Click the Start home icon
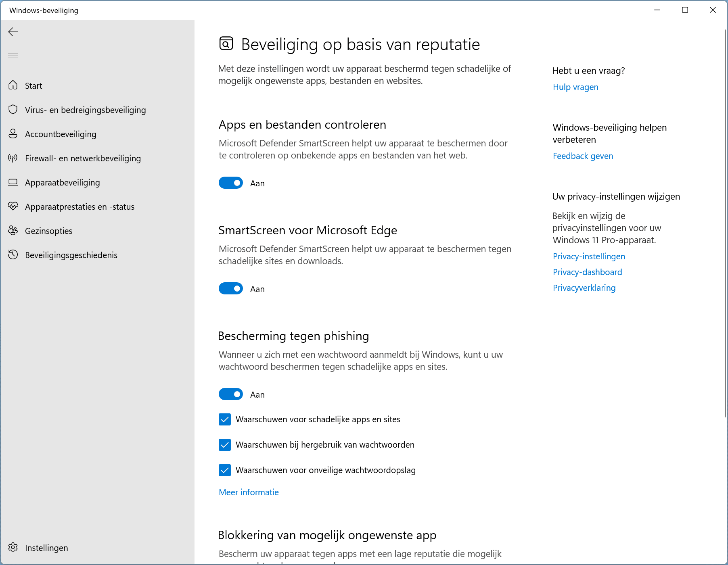Image resolution: width=728 pixels, height=565 pixels. coord(13,85)
